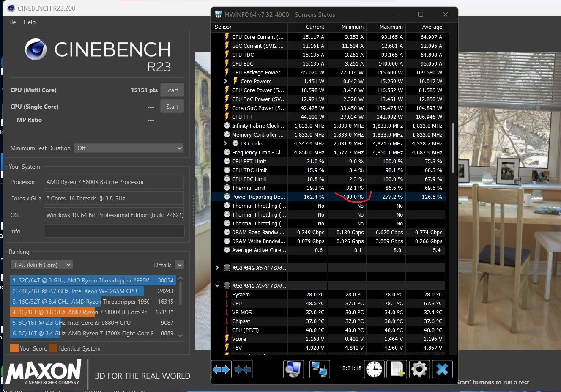Click circle icon beside Average Active Core
561x392 pixels.
pyautogui.click(x=227, y=250)
